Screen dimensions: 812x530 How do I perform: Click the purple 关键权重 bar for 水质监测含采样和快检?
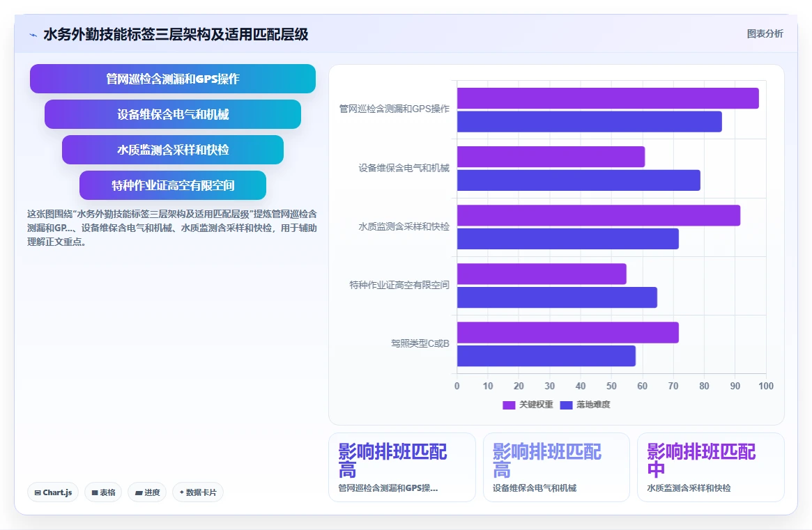(x=598, y=215)
